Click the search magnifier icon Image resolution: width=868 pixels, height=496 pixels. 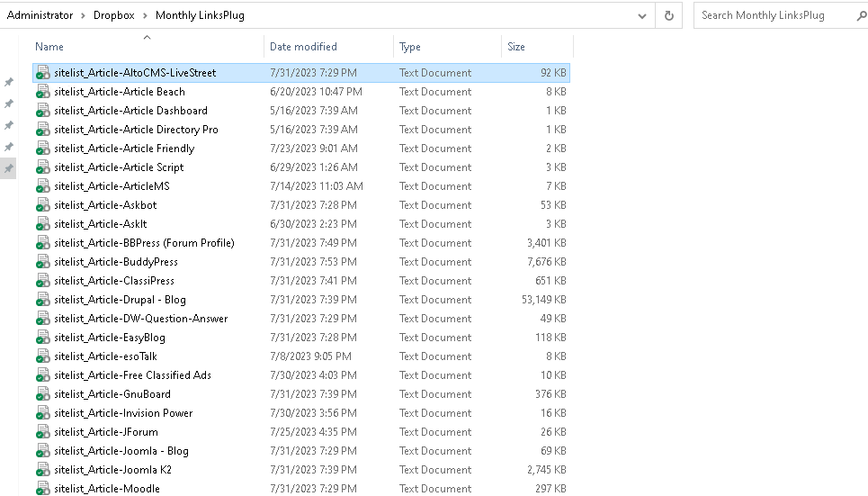[x=862, y=15]
